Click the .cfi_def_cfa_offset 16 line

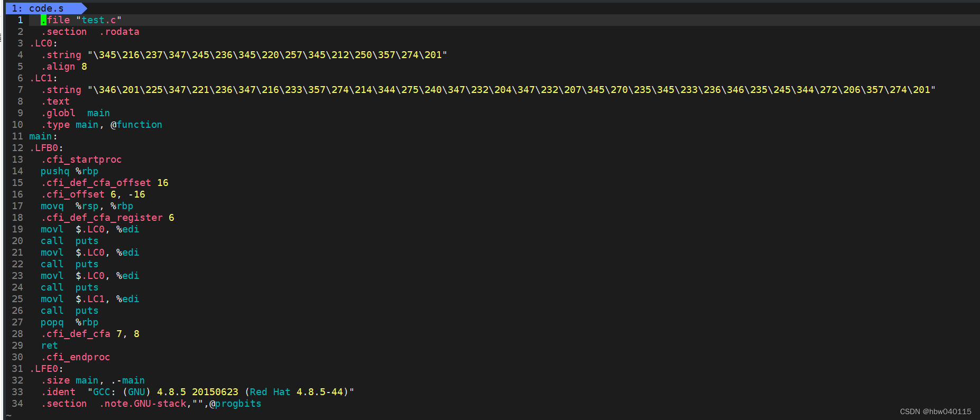(x=105, y=182)
